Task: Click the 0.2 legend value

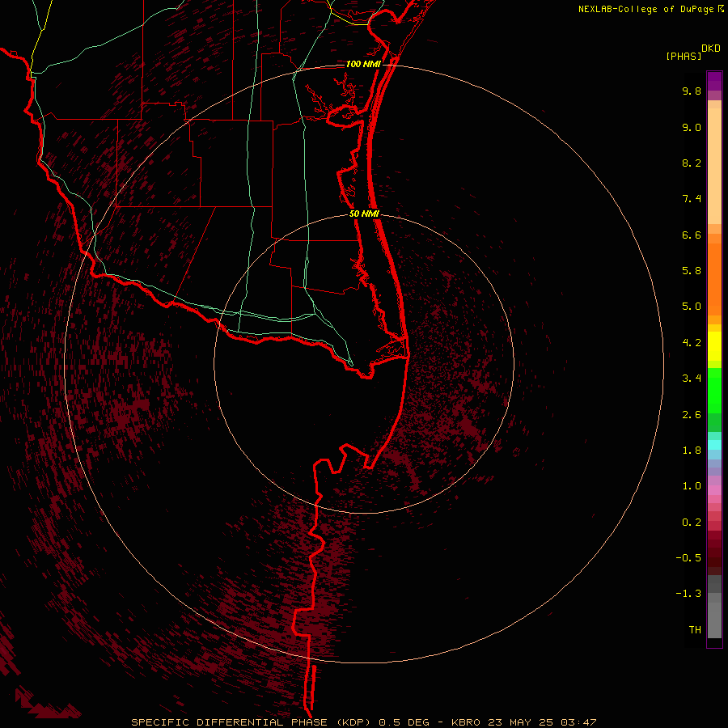Action: click(x=692, y=523)
